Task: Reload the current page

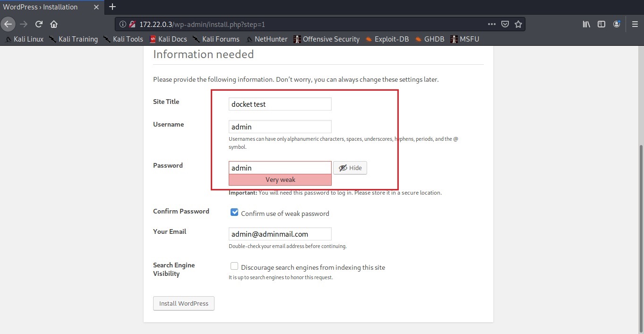Action: point(39,24)
